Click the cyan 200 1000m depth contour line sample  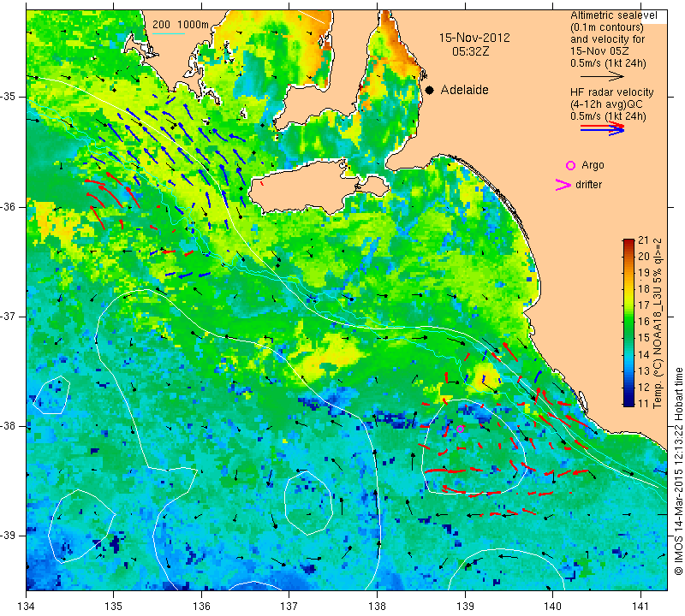[169, 33]
